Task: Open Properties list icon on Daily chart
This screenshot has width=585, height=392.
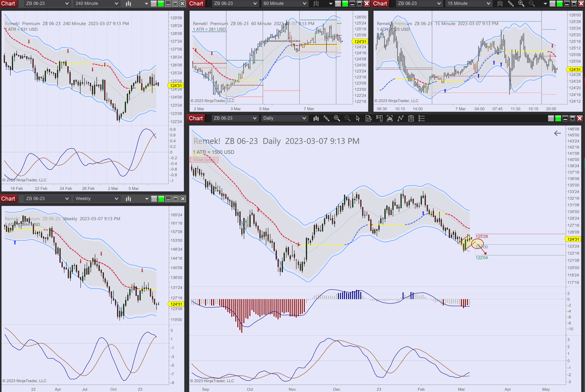Action: 422,118
